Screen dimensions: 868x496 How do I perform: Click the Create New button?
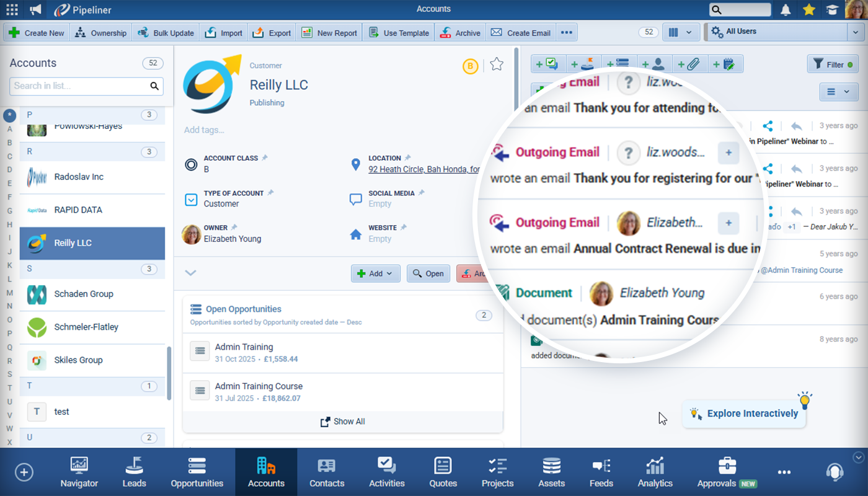[x=37, y=33]
